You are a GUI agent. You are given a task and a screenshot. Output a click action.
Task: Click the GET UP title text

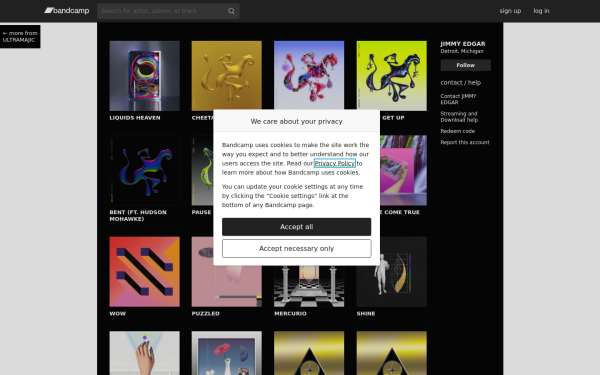(393, 118)
